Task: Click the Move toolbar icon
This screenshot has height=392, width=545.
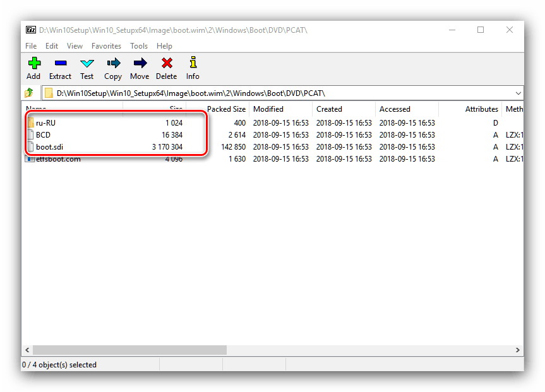Action: click(140, 63)
